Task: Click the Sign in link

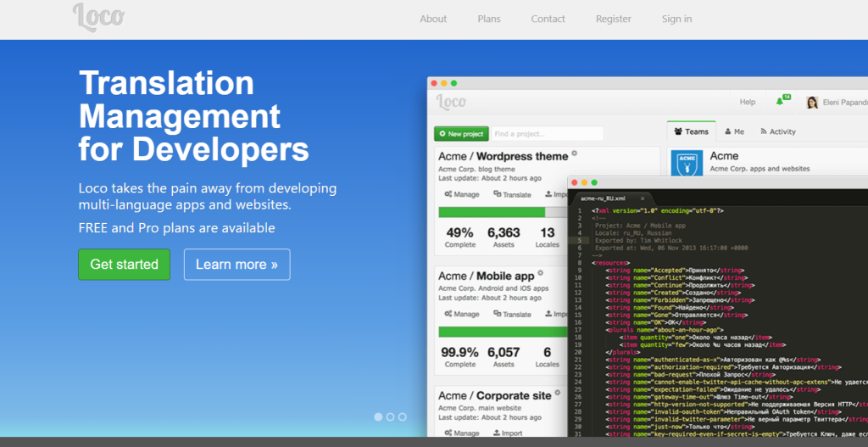Action: (x=676, y=19)
